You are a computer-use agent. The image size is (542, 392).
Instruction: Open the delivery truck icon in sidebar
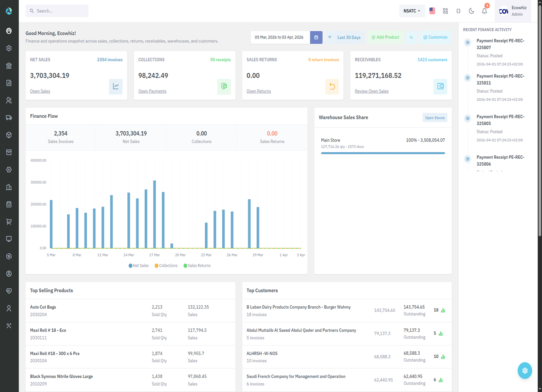coord(9,118)
